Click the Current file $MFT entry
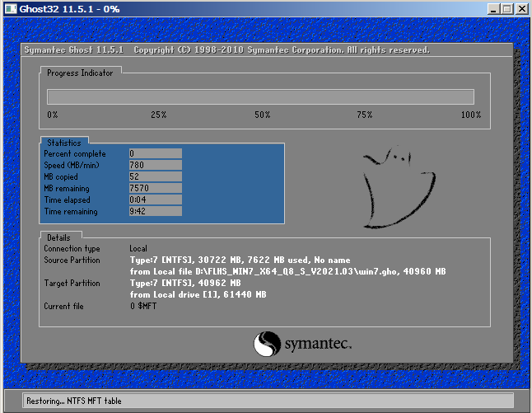This screenshot has height=413, width=532. point(143,306)
